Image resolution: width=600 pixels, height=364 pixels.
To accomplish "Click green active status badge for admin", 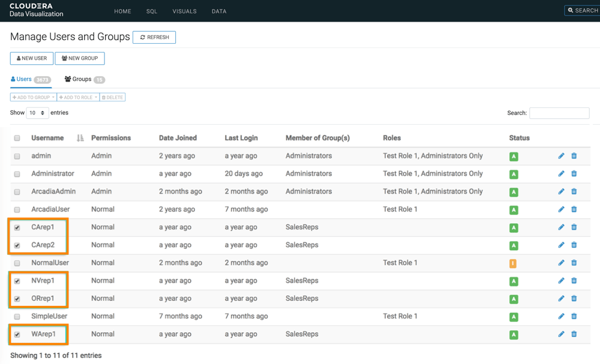I will [514, 156].
